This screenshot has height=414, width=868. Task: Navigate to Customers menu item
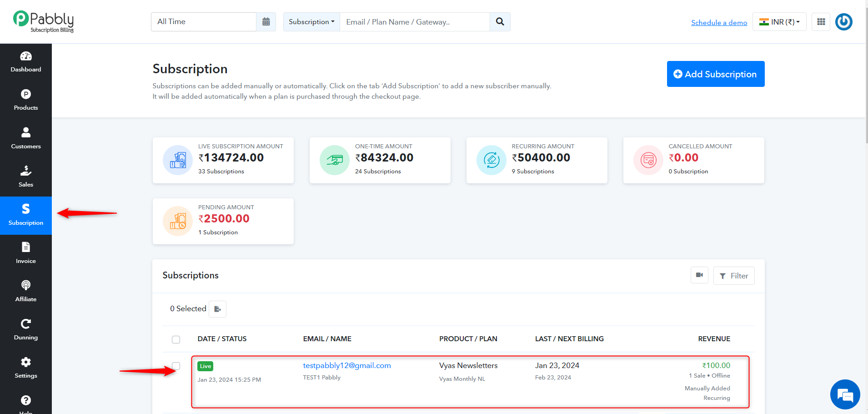(26, 139)
